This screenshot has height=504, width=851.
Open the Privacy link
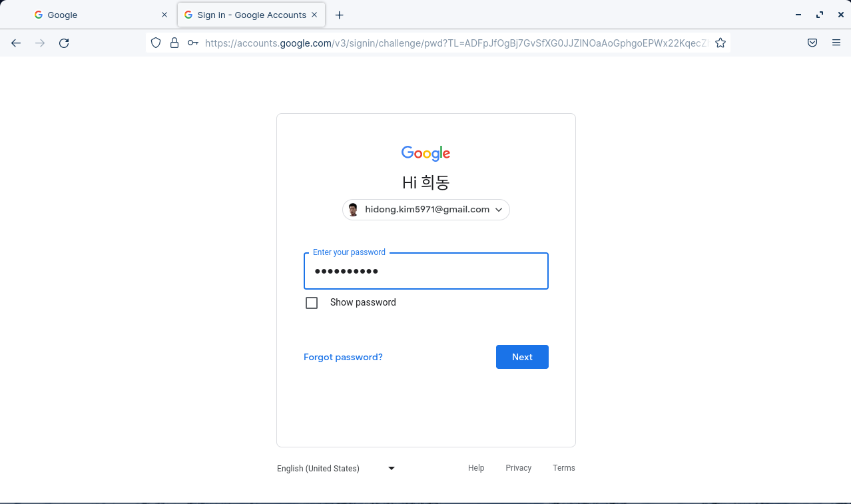(518, 468)
